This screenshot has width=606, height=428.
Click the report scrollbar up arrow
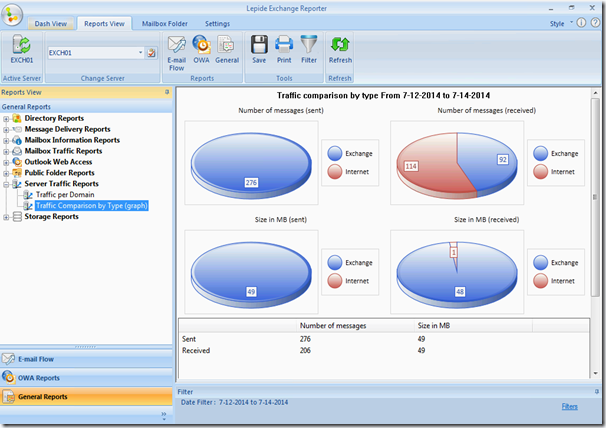(595, 93)
